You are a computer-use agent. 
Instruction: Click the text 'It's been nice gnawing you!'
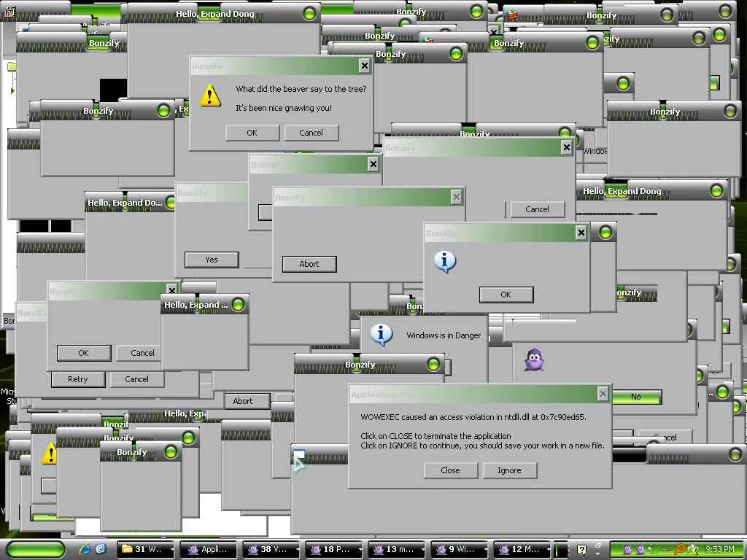284,108
